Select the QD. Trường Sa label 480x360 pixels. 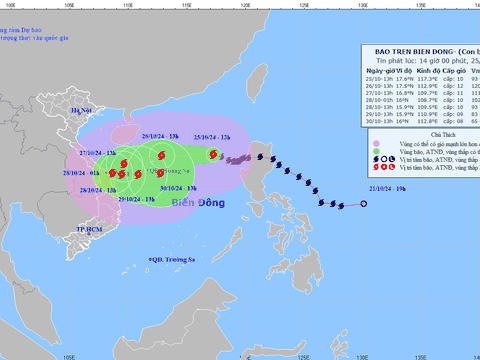click(172, 259)
